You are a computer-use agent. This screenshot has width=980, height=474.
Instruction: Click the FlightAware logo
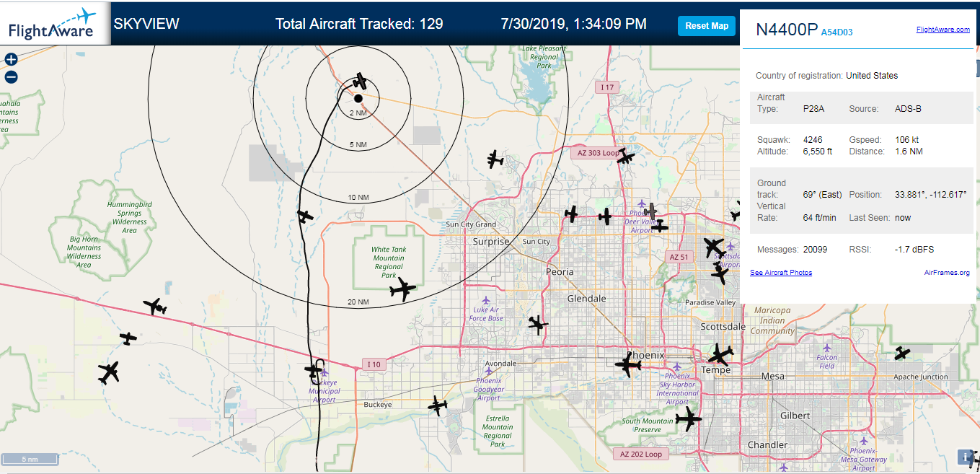[x=52, y=23]
